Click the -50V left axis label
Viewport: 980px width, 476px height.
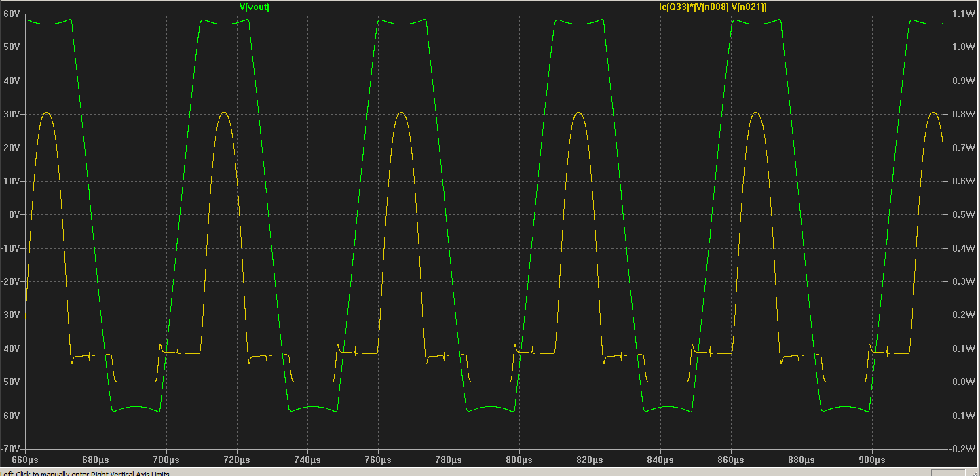point(12,382)
